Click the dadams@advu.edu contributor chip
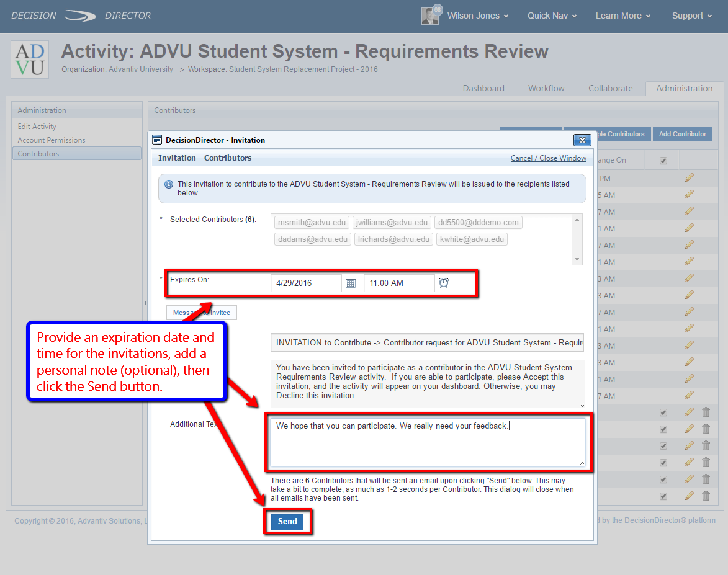728x575 pixels. click(x=312, y=239)
